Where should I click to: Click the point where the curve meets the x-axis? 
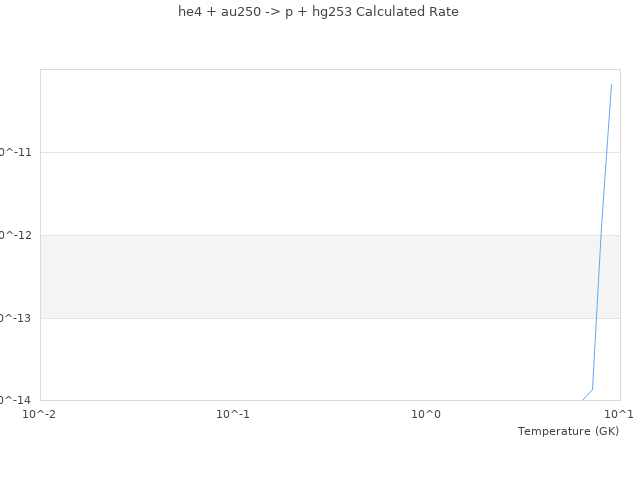pyautogui.click(x=583, y=400)
